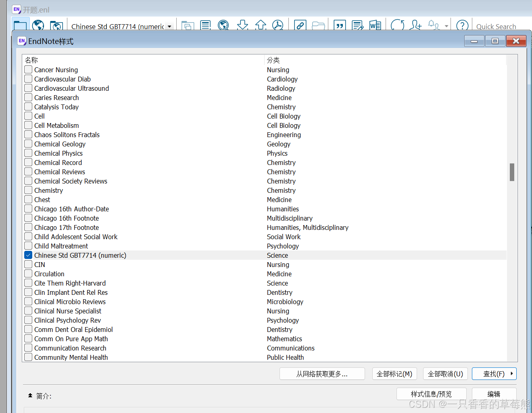Click the find full text PDF icon
The image size is (532, 413).
277,25
